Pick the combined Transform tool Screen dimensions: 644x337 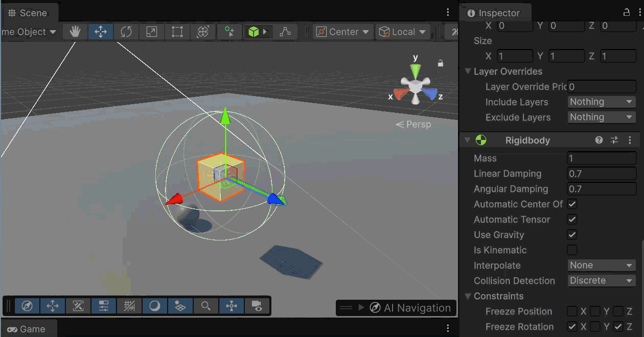203,32
